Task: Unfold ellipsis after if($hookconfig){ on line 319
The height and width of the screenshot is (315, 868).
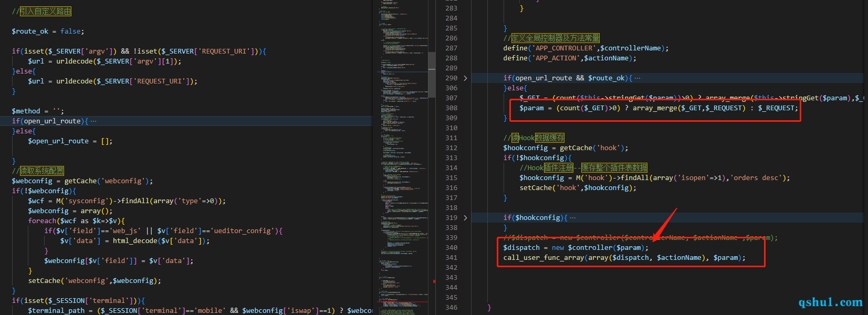Action: tap(573, 218)
